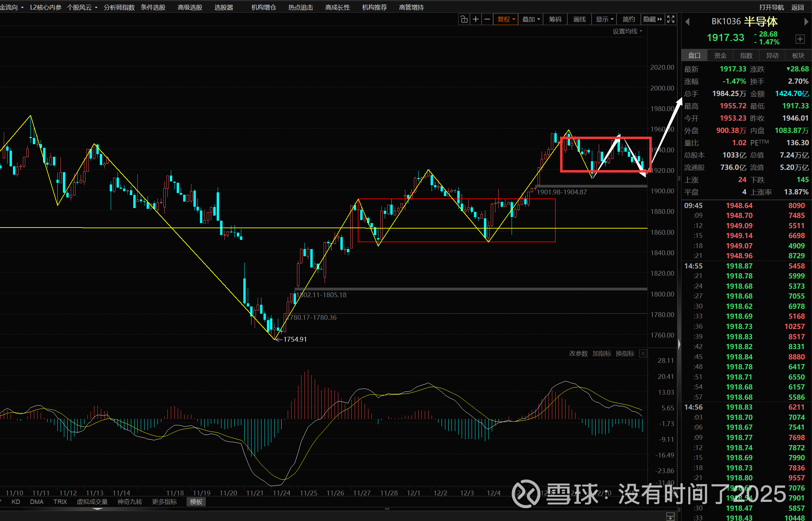The width and height of the screenshot is (812, 521).
Task: Toggle 筹码 chip distribution display
Action: coord(555,19)
